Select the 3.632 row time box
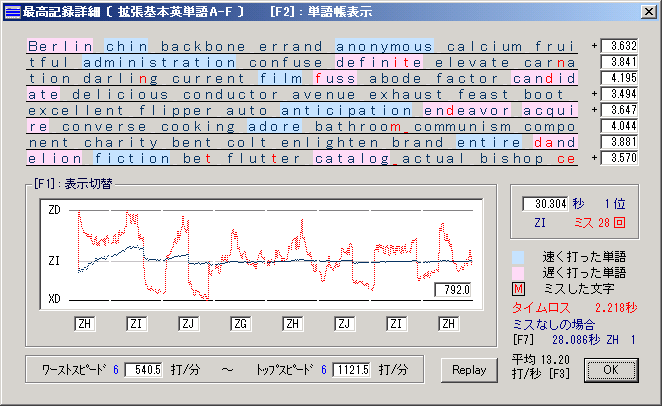 619,46
